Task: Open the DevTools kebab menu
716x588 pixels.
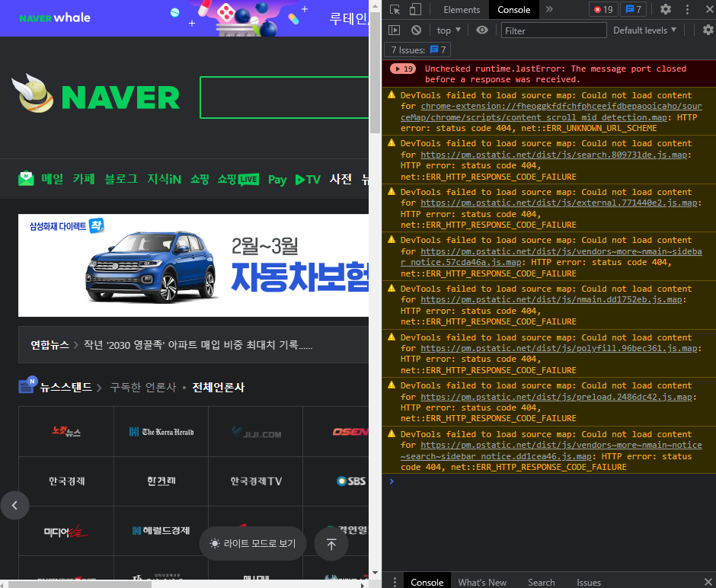Action: pyautogui.click(x=689, y=10)
